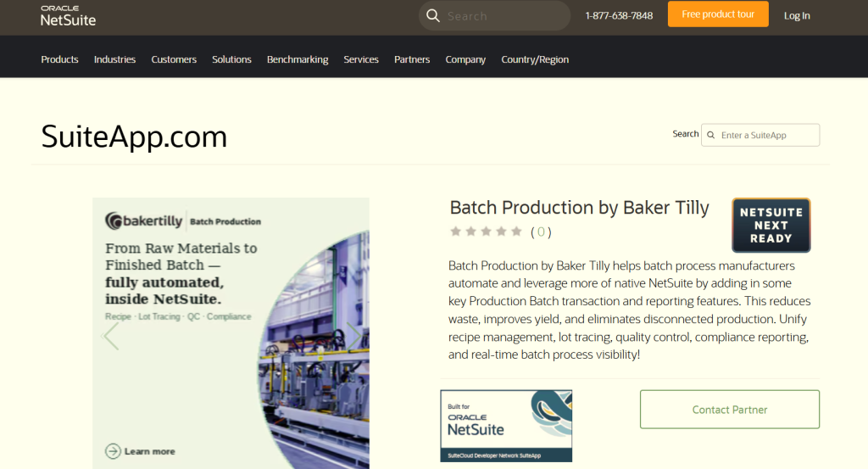868x469 pixels.
Task: Click the Search label beside SuiteApp field
Action: tap(685, 134)
